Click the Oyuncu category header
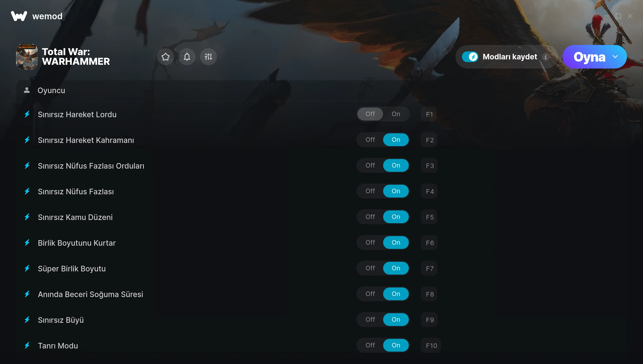This screenshot has height=364, width=643. pyautogui.click(x=321, y=90)
